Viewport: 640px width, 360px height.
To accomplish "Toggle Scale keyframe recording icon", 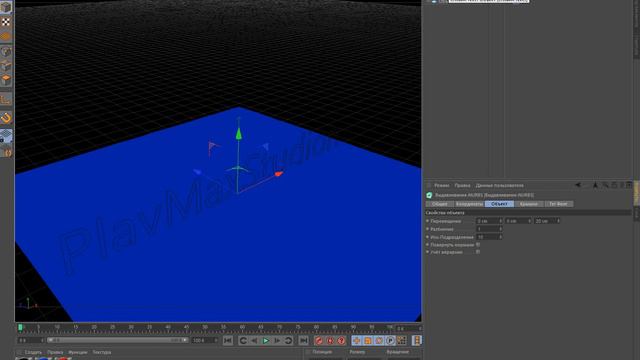I will (x=368, y=340).
